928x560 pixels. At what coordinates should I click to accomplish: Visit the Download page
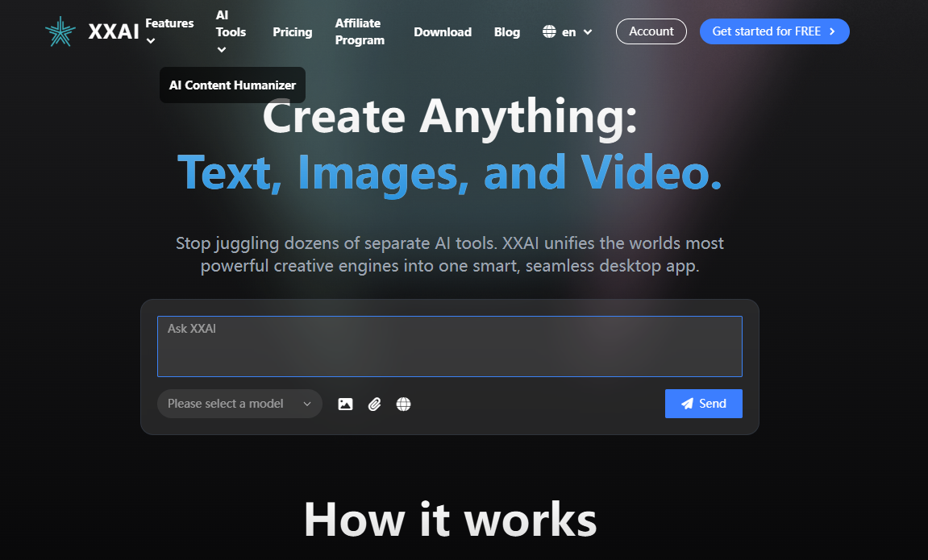click(x=442, y=31)
